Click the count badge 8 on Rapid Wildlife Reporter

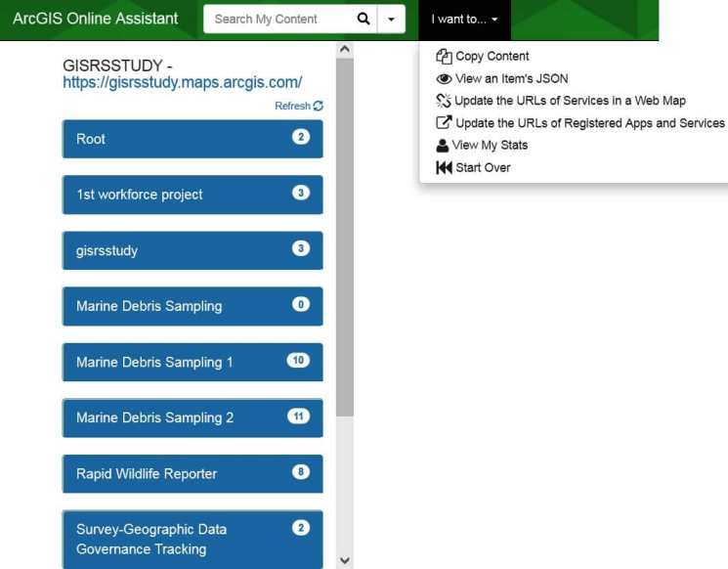[x=301, y=471]
